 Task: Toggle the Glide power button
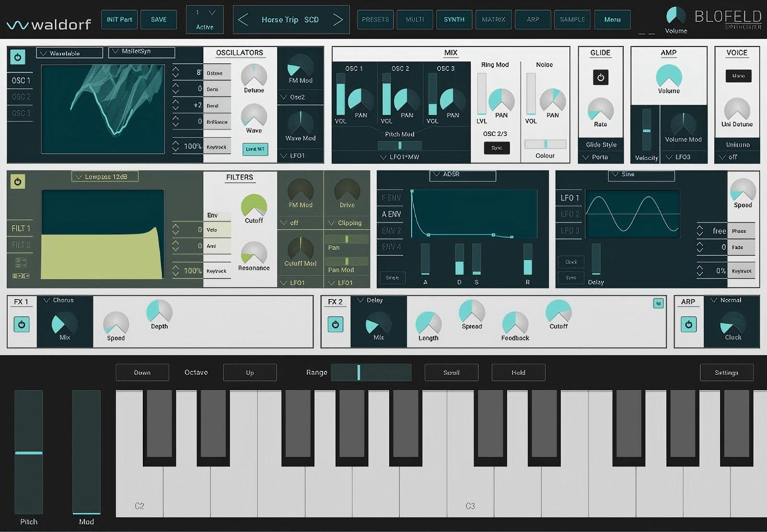[601, 77]
